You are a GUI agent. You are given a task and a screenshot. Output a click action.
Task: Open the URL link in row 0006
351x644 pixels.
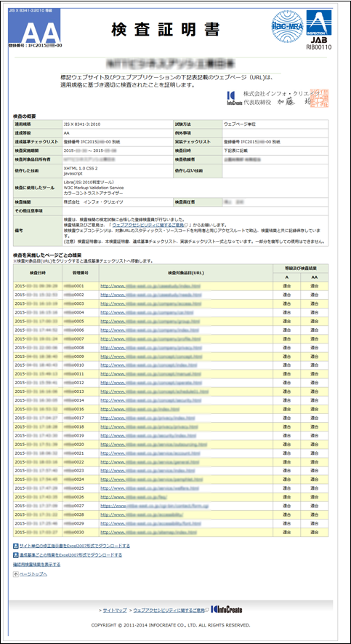[150, 330]
